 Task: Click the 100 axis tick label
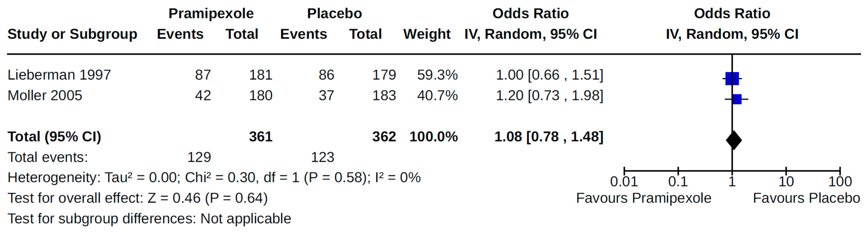click(x=840, y=182)
